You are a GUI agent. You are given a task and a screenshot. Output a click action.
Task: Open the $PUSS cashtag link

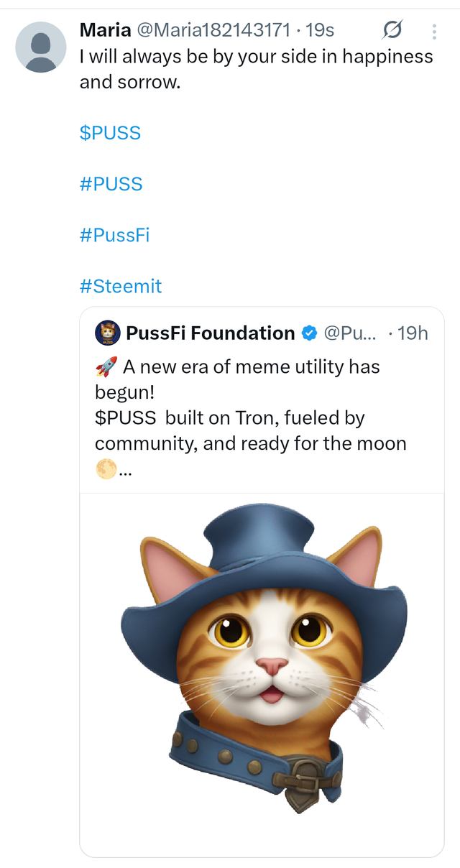110,133
